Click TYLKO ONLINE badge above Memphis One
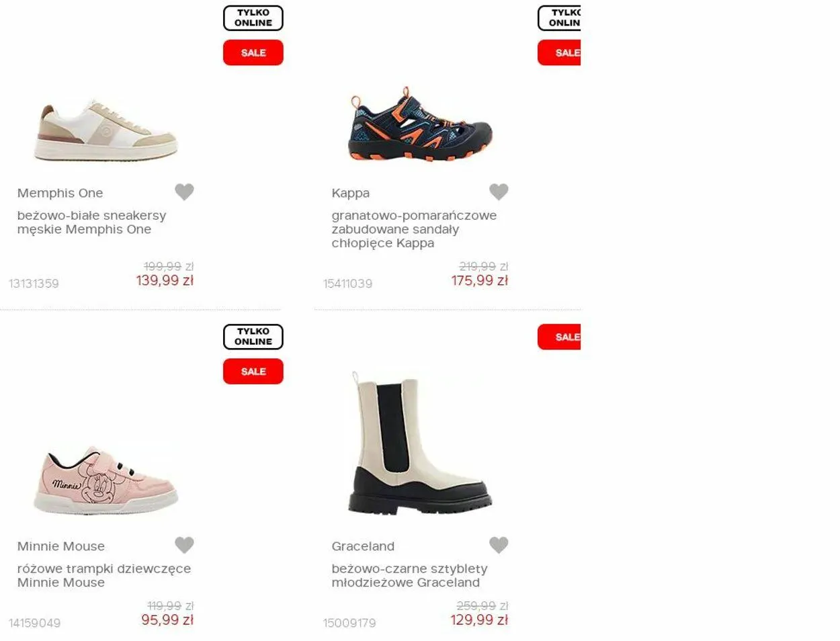The image size is (840, 641). pyautogui.click(x=253, y=18)
